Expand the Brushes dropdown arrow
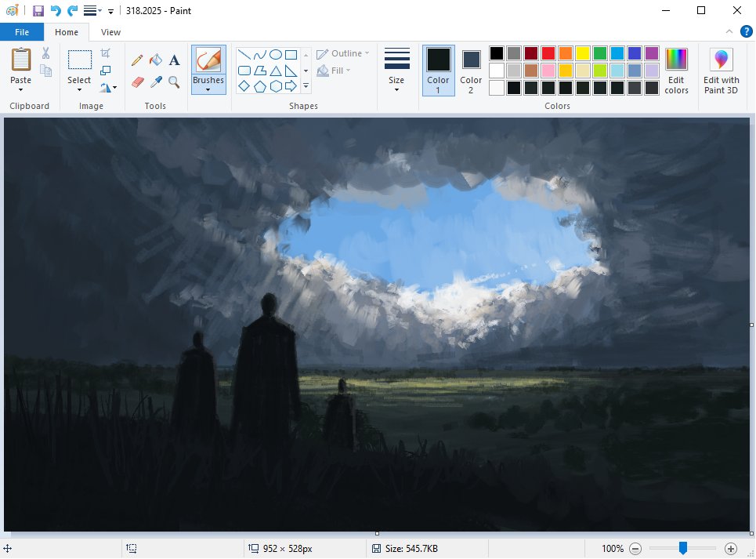Image resolution: width=756 pixels, height=559 pixels. tap(208, 89)
